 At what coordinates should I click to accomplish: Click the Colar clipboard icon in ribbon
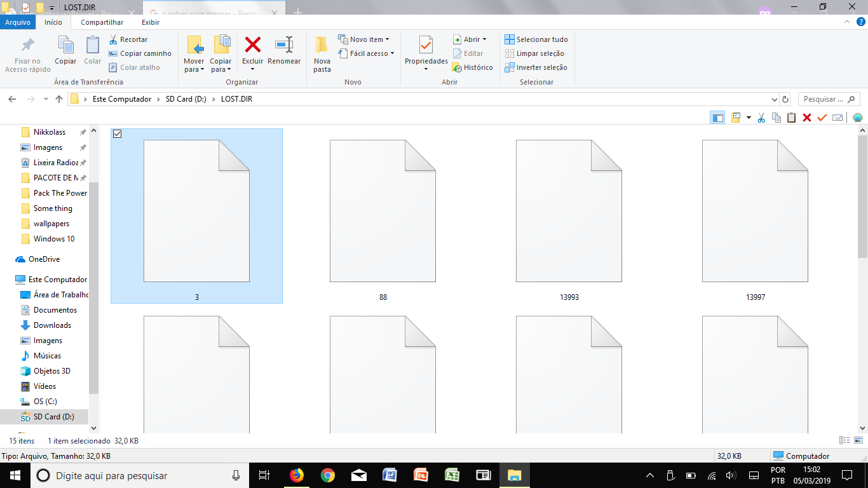tap(93, 45)
